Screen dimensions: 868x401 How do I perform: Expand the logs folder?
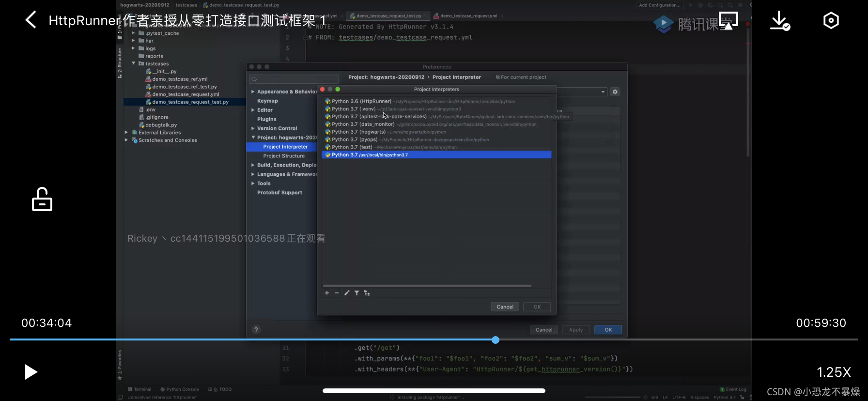coord(133,48)
